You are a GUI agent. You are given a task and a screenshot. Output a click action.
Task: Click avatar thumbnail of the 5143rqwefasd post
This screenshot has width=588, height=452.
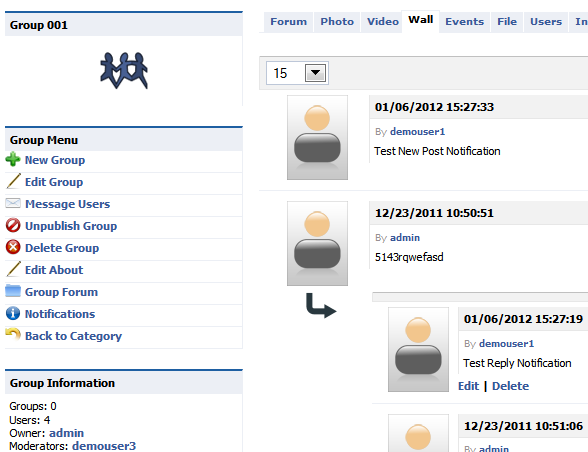coord(317,243)
